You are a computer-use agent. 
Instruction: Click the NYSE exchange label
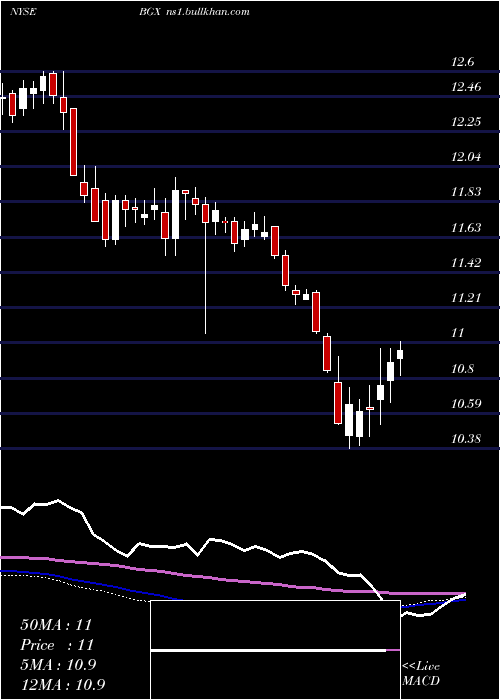pos(23,12)
